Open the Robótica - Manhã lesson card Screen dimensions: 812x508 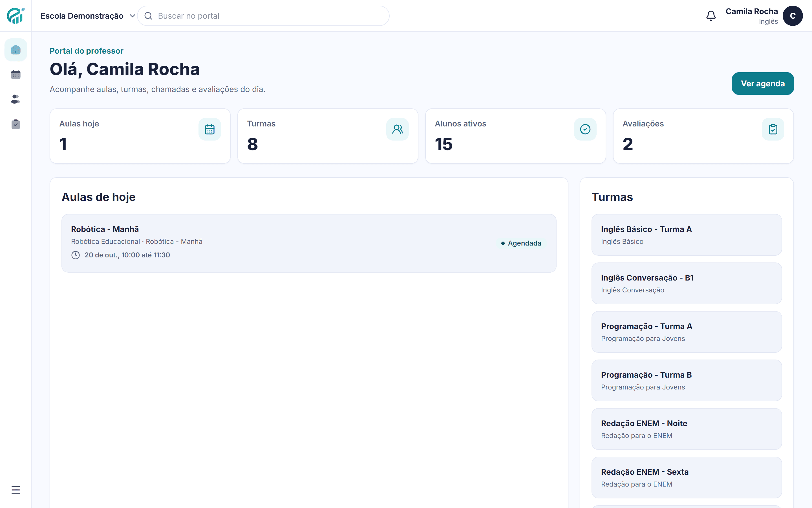coord(309,243)
